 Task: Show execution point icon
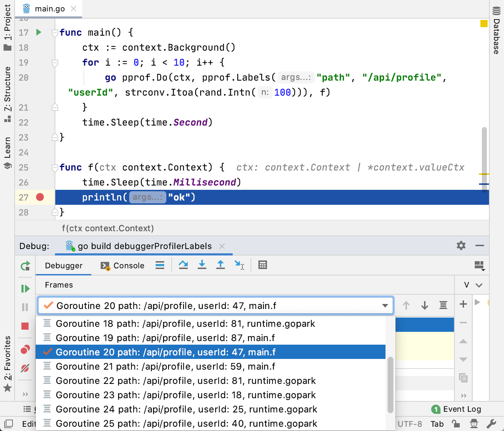click(160, 265)
